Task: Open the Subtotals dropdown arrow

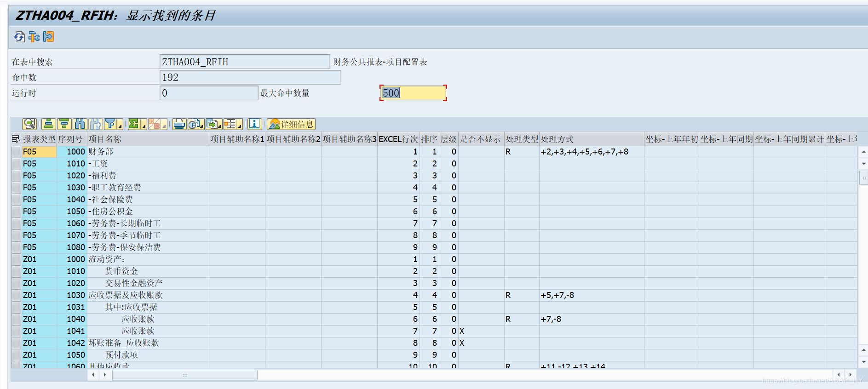Action: coord(164,125)
